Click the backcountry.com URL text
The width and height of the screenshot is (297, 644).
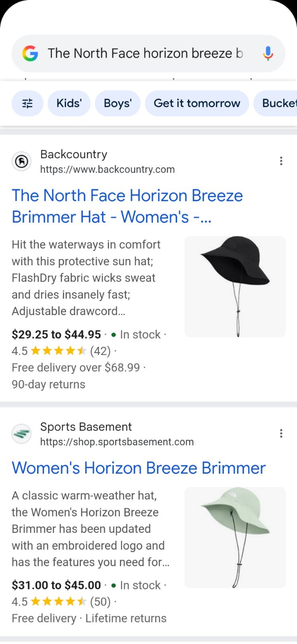coord(107,169)
